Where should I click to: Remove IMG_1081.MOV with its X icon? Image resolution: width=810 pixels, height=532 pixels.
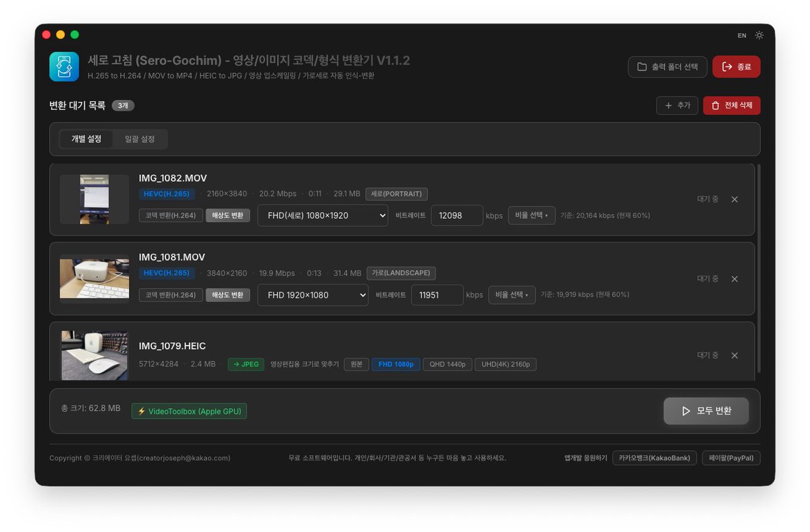coord(734,279)
